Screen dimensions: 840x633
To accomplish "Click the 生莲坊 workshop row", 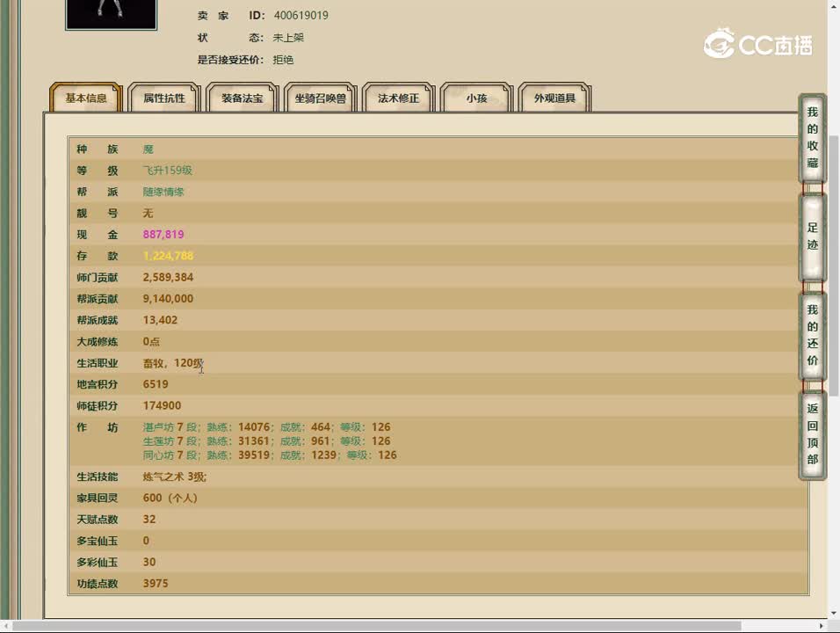I will coord(267,441).
